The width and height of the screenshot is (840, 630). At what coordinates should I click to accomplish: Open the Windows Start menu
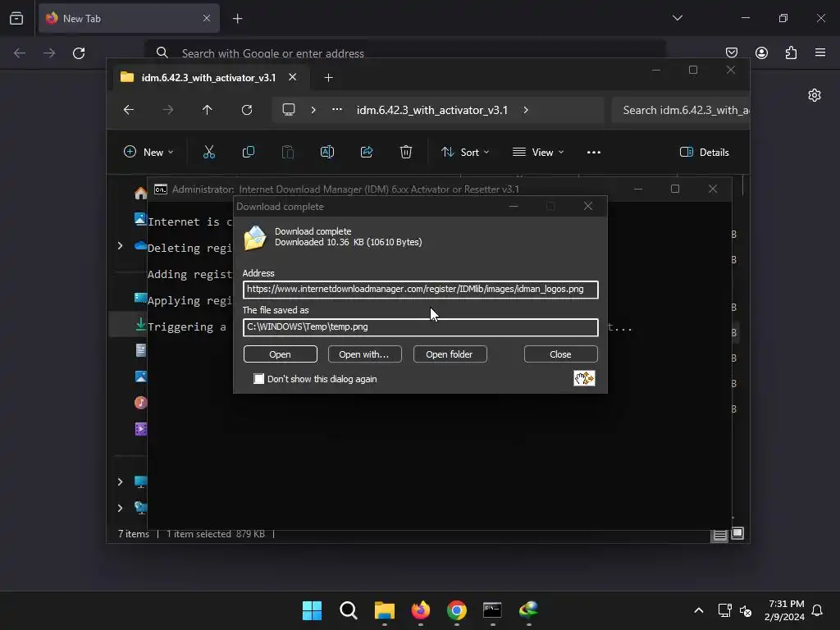pos(312,610)
